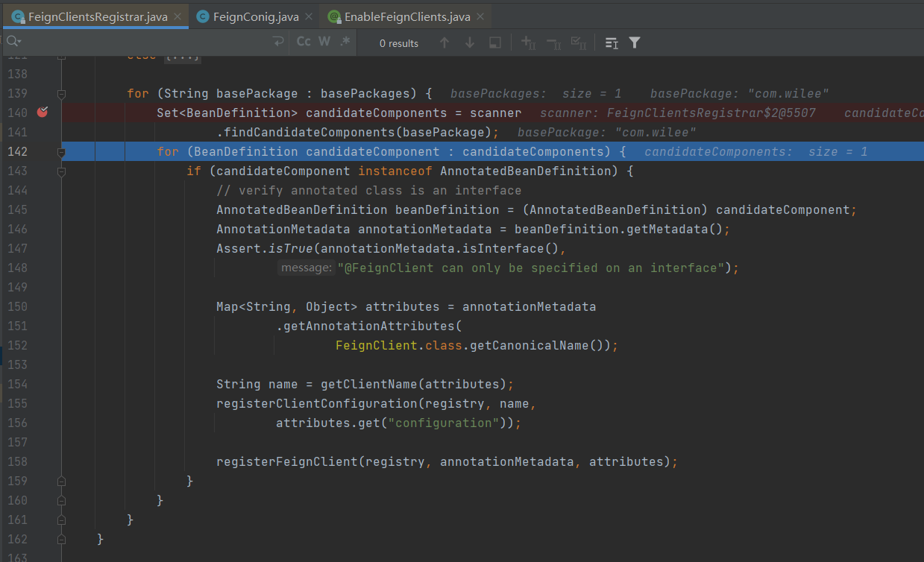
Task: Go to previous occurrence arrow
Action: [444, 43]
